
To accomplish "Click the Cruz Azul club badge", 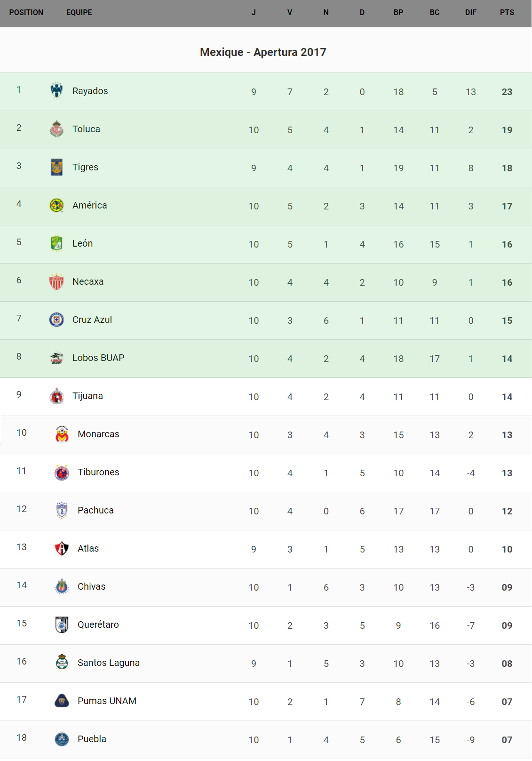I will [x=56, y=320].
